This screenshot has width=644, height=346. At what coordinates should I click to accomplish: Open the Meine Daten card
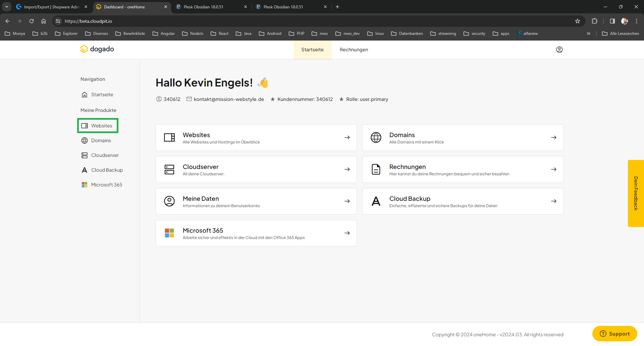pyautogui.click(x=256, y=201)
